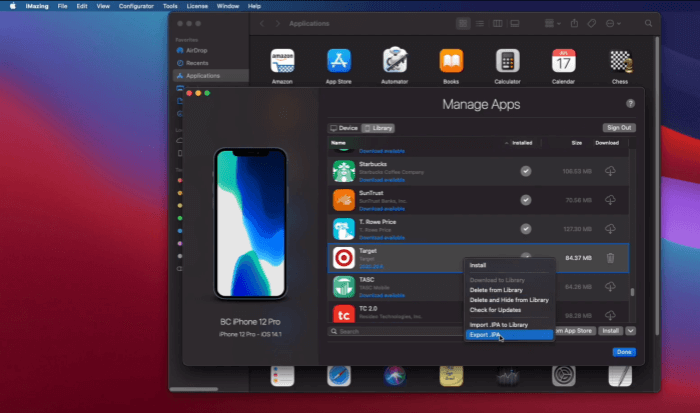This screenshot has height=413, width=700.
Task: Click the TASC app icon in list
Action: coord(344,287)
